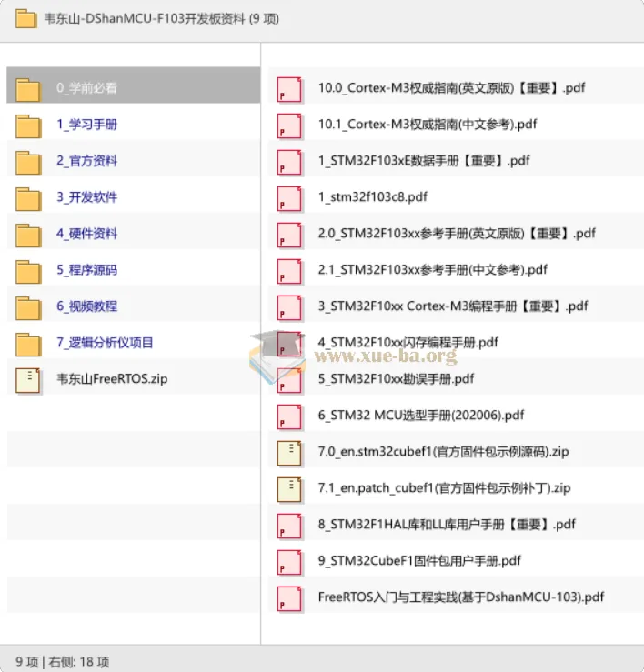Click folder icon next to 6_视频教程

(x=28, y=308)
